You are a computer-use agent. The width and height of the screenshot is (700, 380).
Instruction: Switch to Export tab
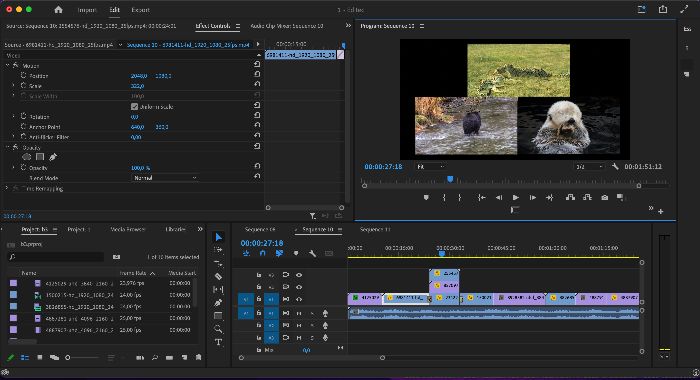tap(140, 10)
